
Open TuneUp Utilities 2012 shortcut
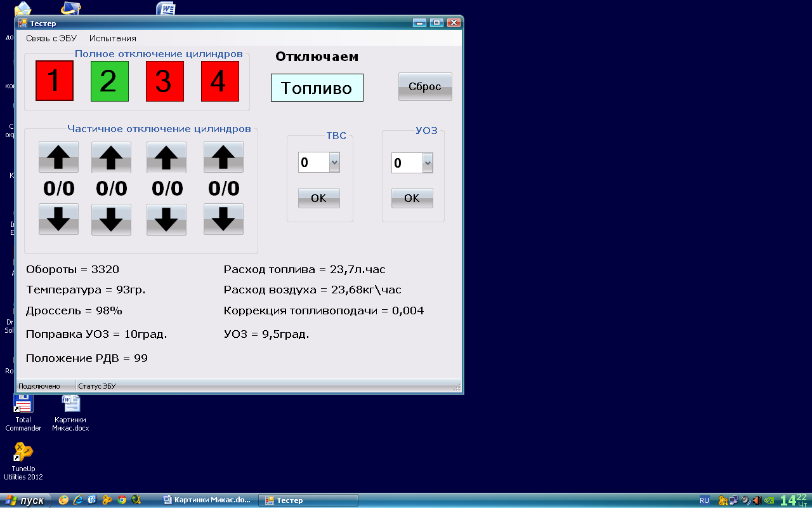tap(23, 462)
